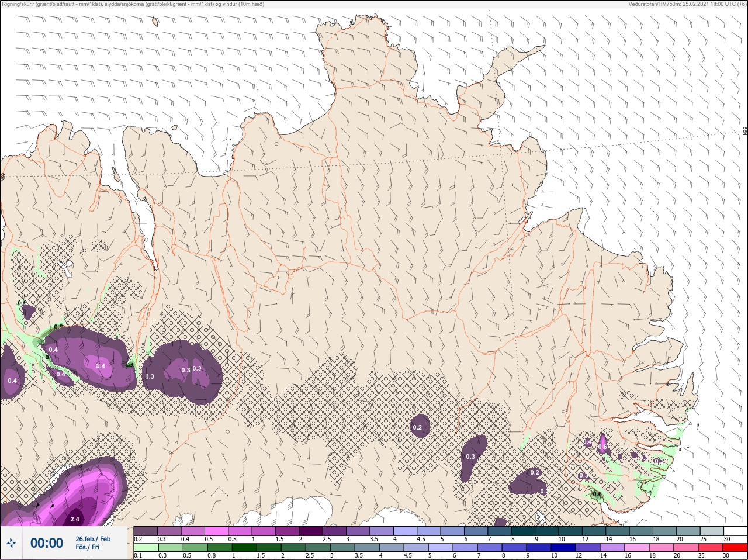Pick the medium green bottom-row swatch for 0.5

click(x=195, y=548)
